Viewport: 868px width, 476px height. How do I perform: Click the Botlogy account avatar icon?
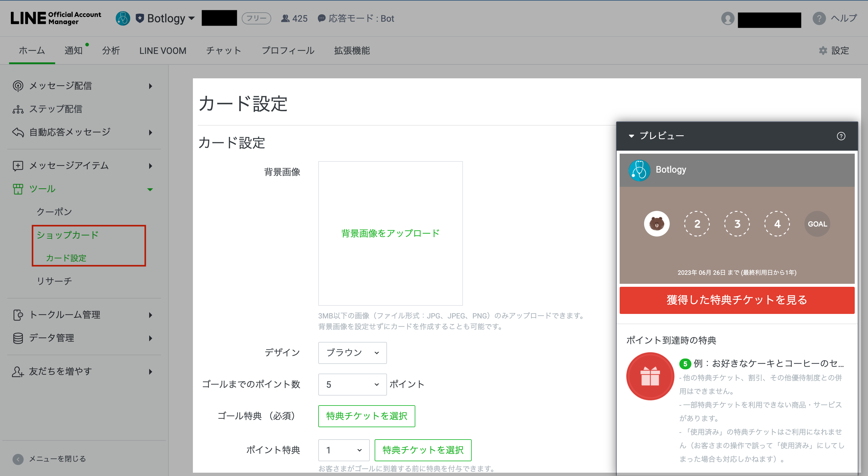click(123, 18)
